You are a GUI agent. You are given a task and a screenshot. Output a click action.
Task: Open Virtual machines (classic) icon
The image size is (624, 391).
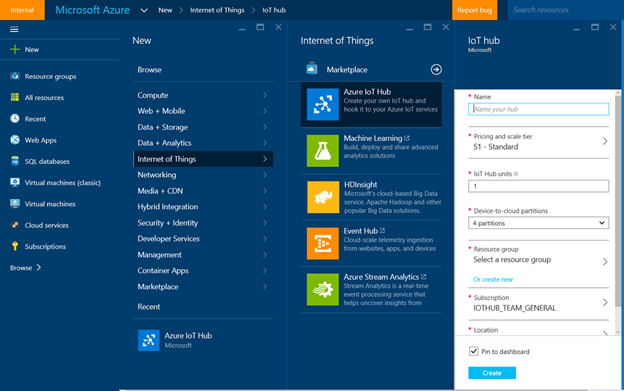coord(15,182)
